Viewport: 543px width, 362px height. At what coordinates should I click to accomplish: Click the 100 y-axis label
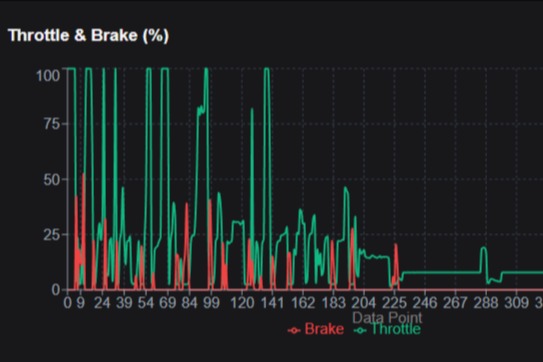(48, 76)
